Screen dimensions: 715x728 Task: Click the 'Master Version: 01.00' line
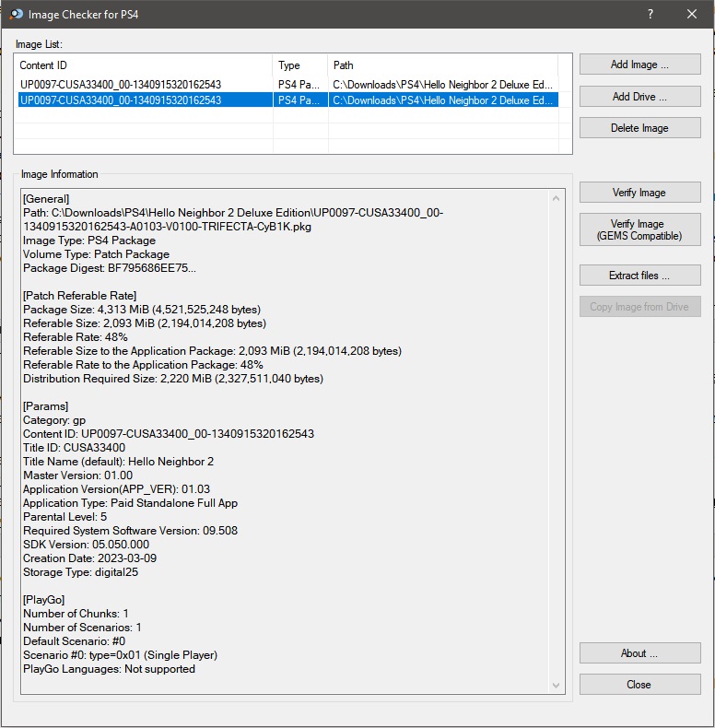78,476
